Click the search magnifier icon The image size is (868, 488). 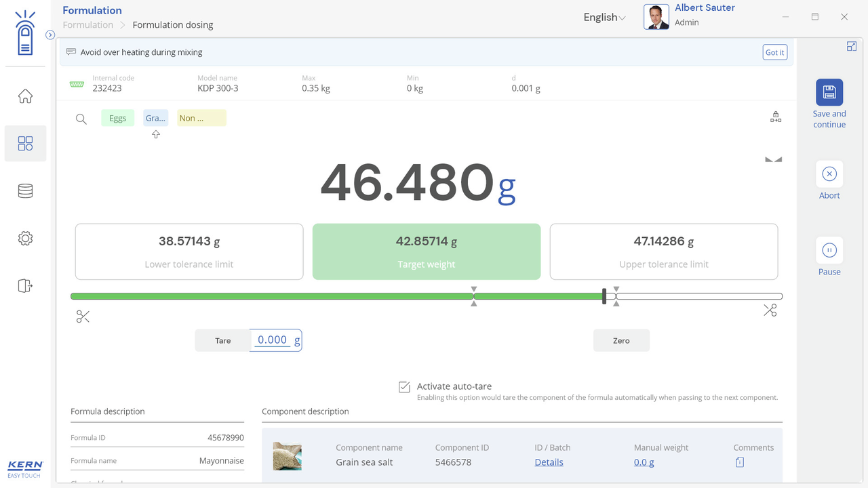click(81, 119)
